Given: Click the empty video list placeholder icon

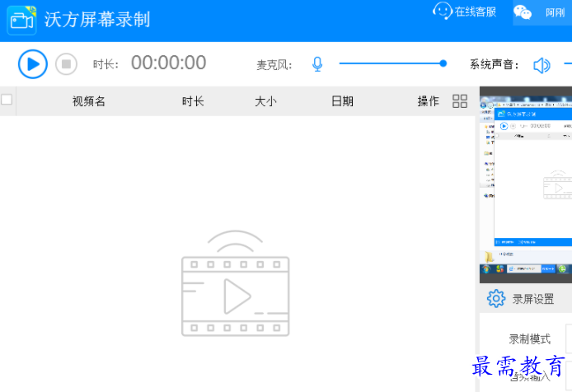Looking at the screenshot, I should (235, 283).
